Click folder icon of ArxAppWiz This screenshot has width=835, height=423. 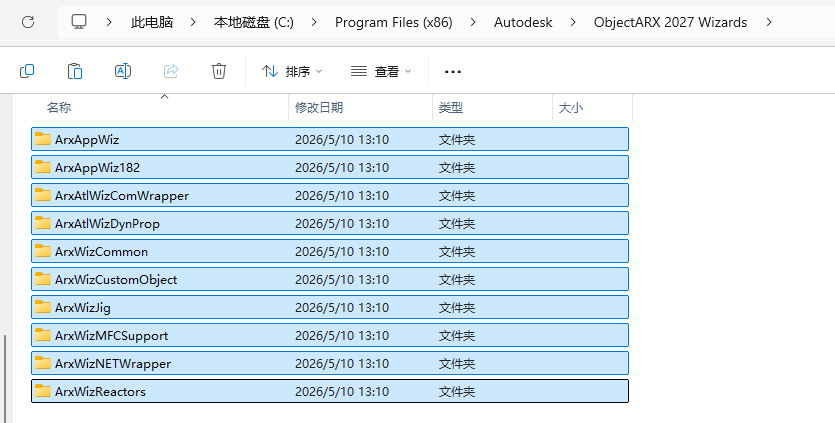tap(43, 139)
